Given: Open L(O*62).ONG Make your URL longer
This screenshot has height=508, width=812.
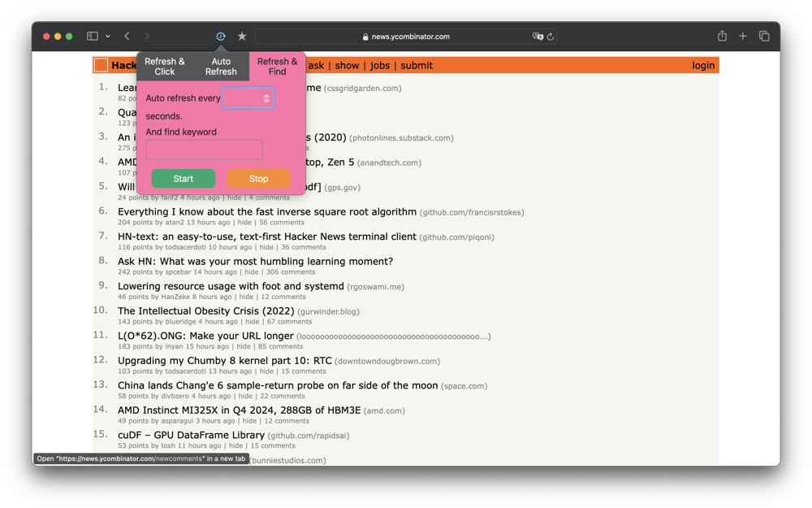Looking at the screenshot, I should coord(205,336).
